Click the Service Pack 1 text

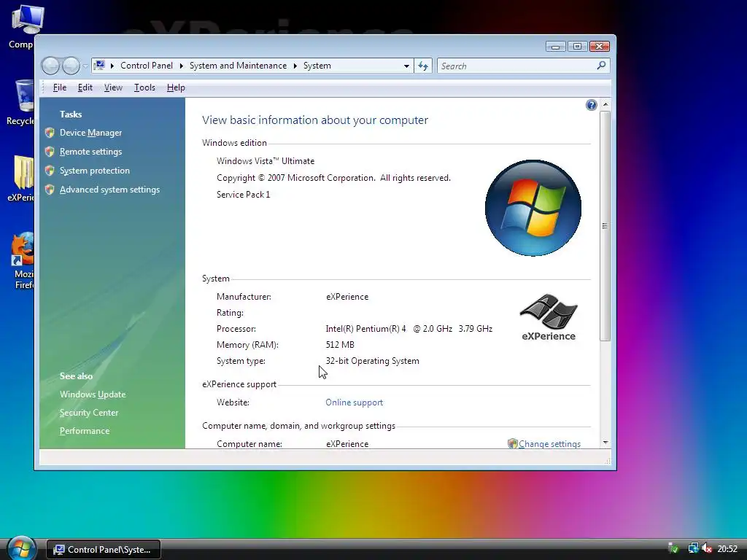point(243,194)
